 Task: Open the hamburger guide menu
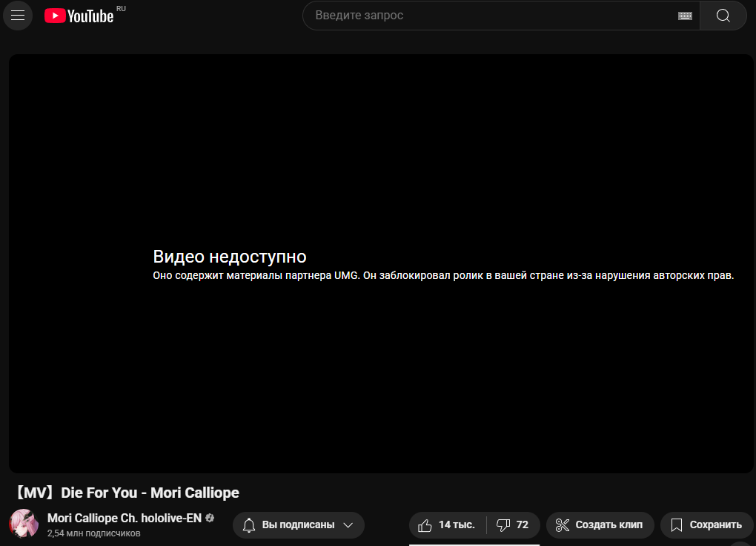click(x=18, y=16)
